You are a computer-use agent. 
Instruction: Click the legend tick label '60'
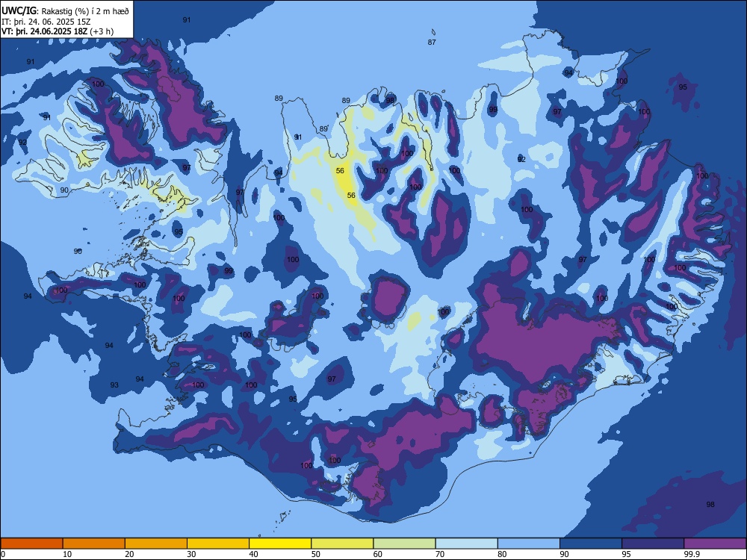tap(378, 554)
